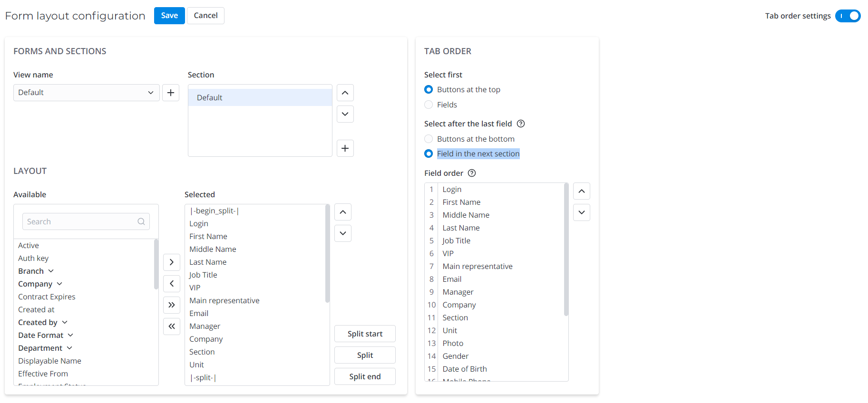This screenshot has width=868, height=403.
Task: Open the View name dropdown
Action: click(x=86, y=93)
